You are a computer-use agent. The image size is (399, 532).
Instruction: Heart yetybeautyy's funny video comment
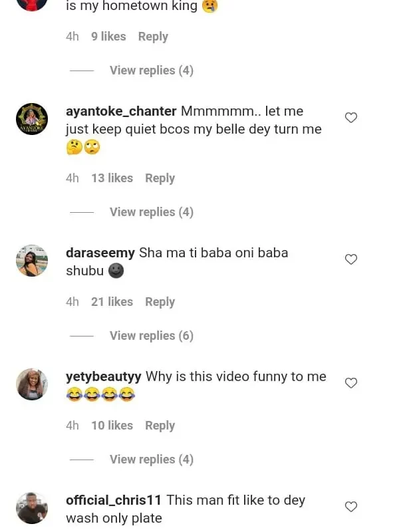click(x=351, y=383)
